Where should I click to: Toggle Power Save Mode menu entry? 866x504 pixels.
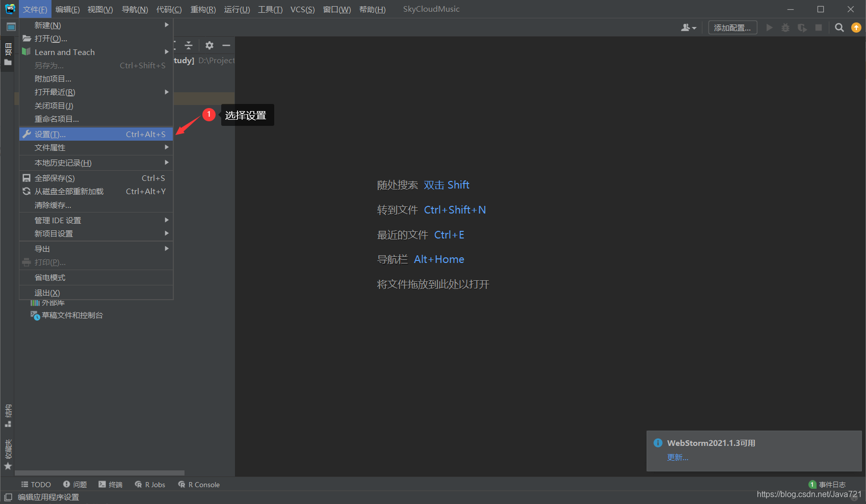point(96,278)
